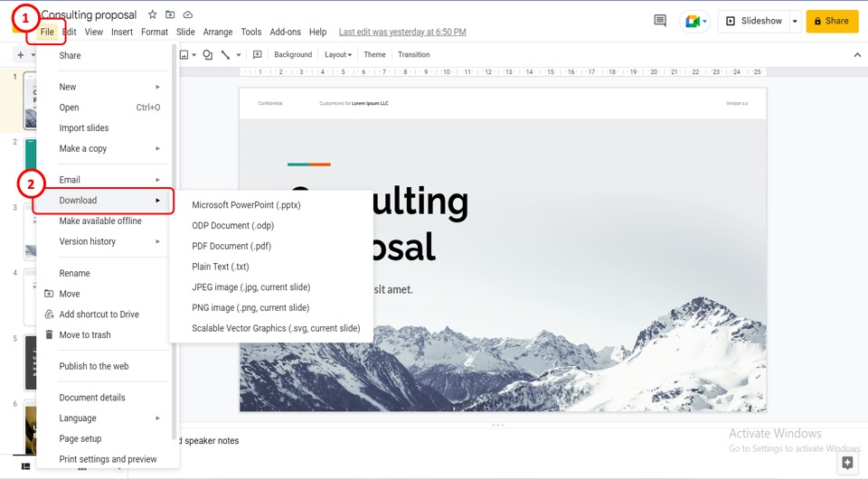Click Make a copy in the File menu
Viewport: 868px width, 479px height.
coord(83,148)
